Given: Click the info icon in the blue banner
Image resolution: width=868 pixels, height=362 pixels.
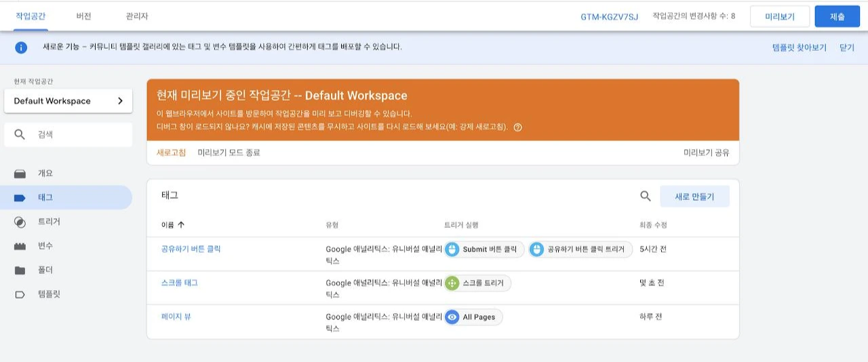Looking at the screenshot, I should [x=21, y=47].
